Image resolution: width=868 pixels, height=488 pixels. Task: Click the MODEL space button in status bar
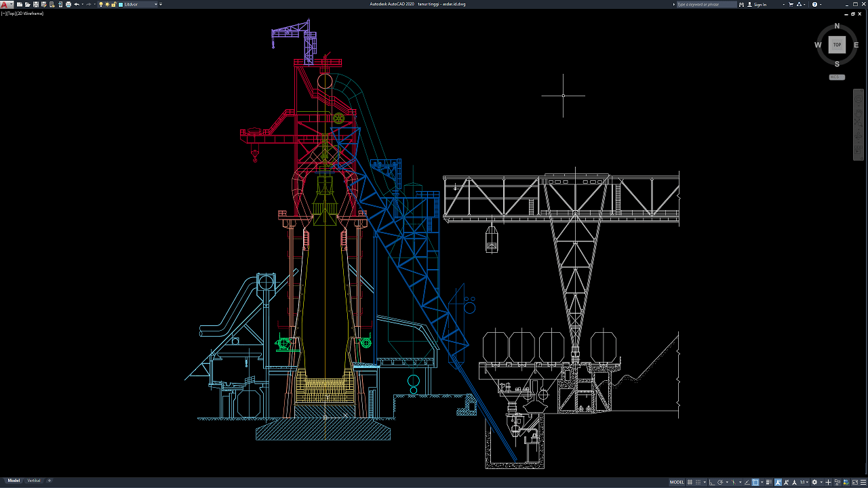pos(677,482)
